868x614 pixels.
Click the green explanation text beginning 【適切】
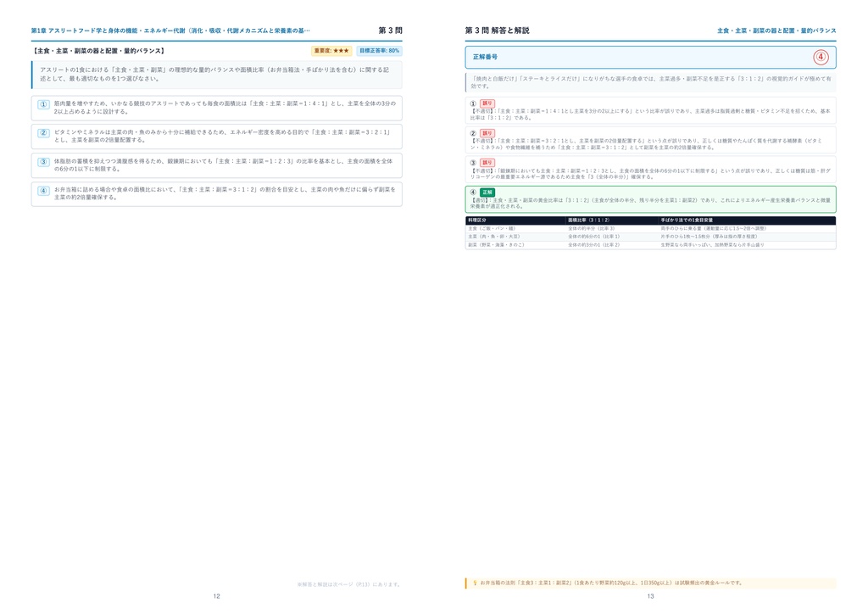pyautogui.click(x=648, y=204)
